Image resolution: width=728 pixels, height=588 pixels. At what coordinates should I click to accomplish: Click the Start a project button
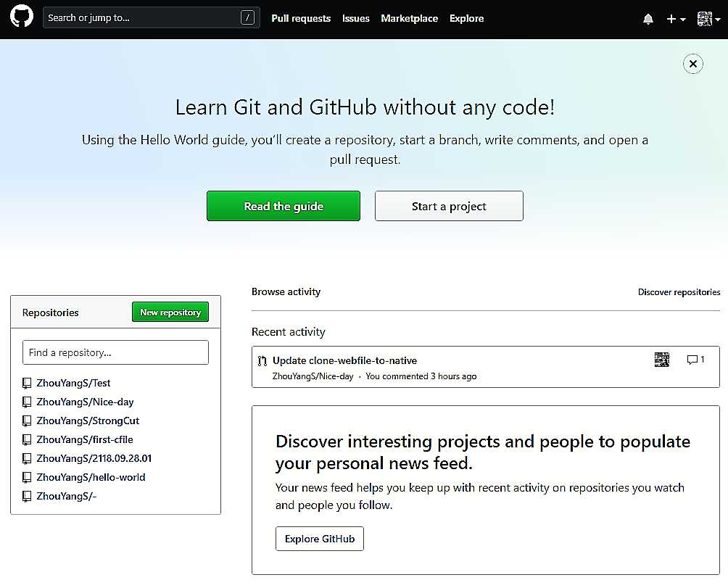pyautogui.click(x=449, y=206)
